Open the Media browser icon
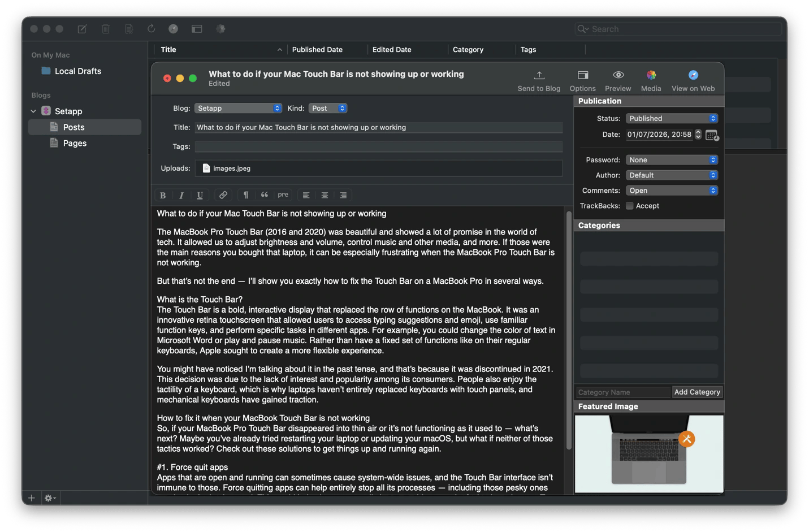 tap(651, 75)
